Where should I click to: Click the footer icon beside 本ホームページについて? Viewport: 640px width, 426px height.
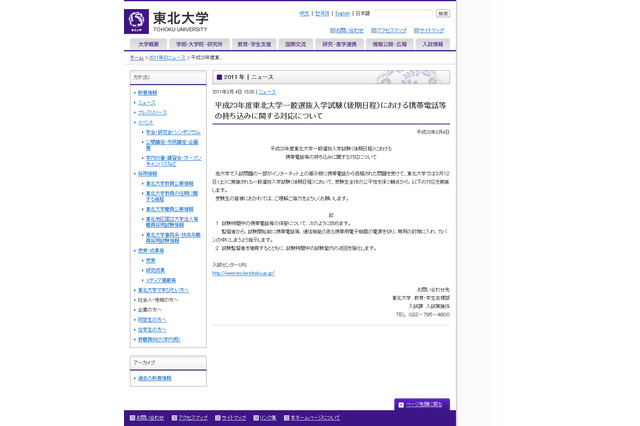[287, 418]
